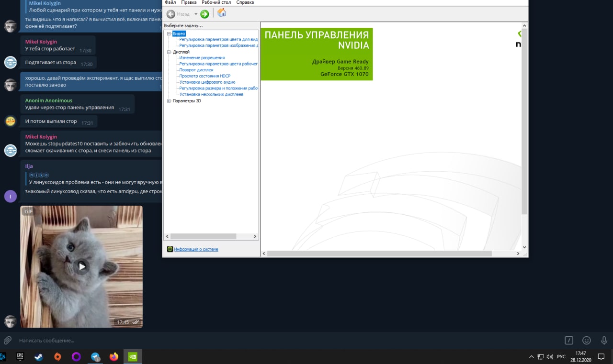Click tree scrollbar right arrow
The width and height of the screenshot is (613, 364).
[x=255, y=236]
